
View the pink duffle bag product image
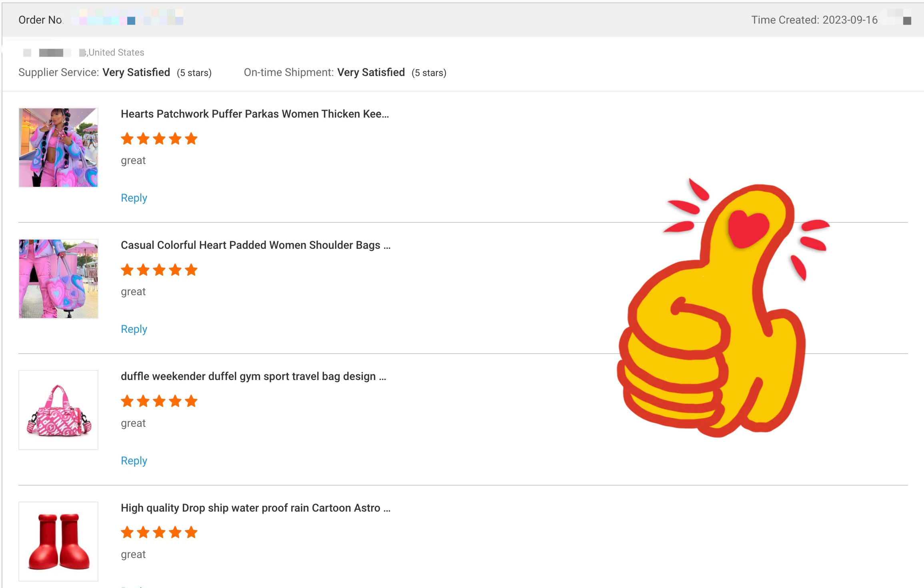click(x=58, y=410)
